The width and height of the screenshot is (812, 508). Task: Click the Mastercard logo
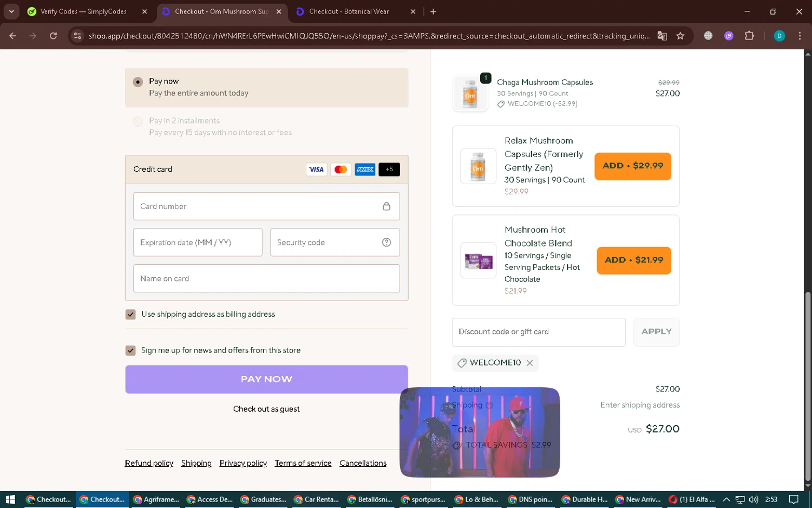click(x=340, y=170)
